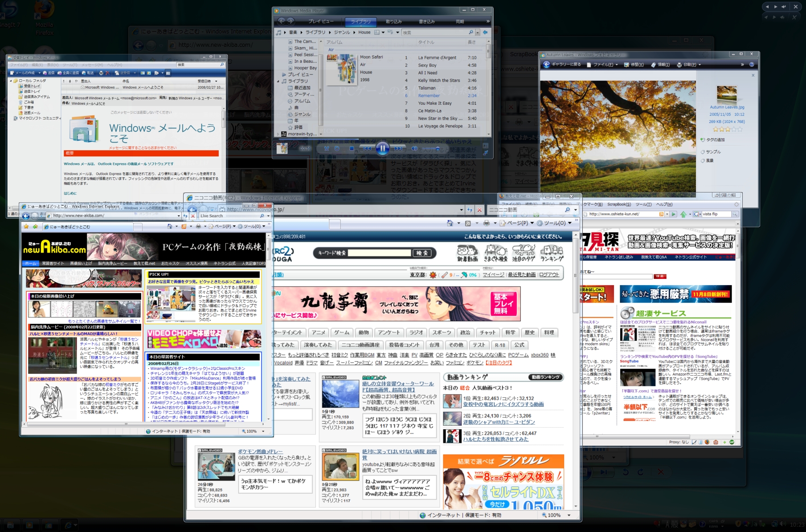Screen dimensions: 806x532
Task: Click 検索 button beside Niconico keyword box
Action: [421, 253]
